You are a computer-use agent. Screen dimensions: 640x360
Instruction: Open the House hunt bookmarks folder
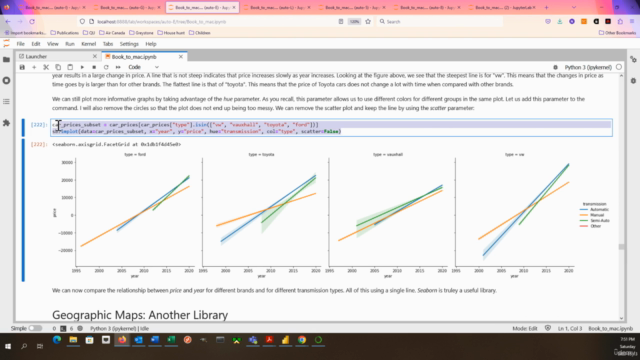[x=171, y=33]
